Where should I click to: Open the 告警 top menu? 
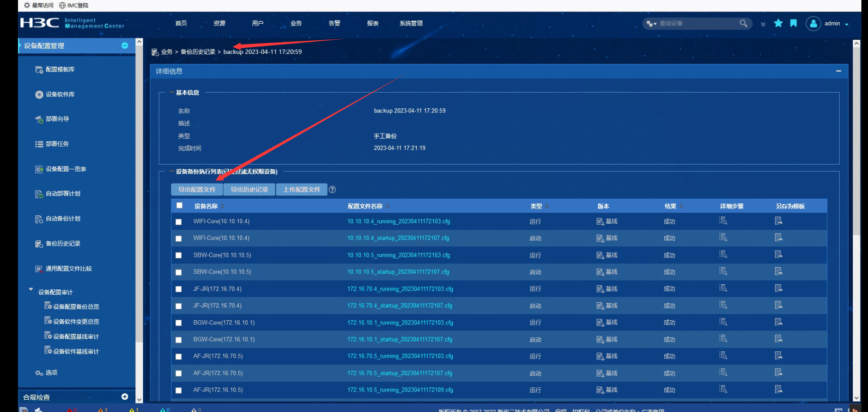[334, 23]
